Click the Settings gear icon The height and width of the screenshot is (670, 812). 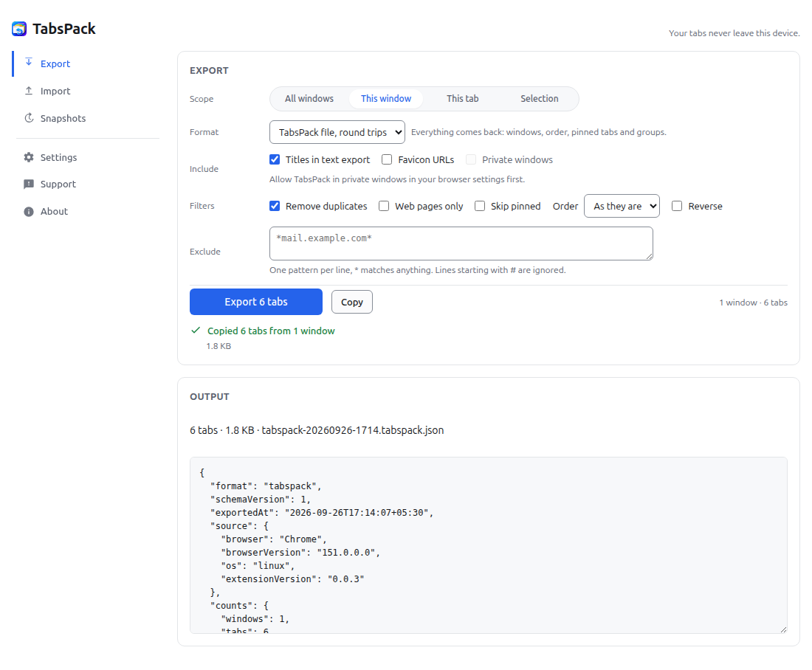click(x=29, y=157)
